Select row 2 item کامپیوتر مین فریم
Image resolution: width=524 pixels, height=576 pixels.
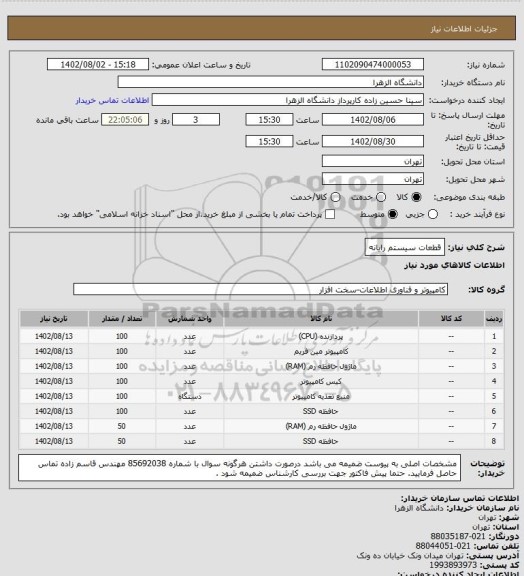tap(321, 352)
